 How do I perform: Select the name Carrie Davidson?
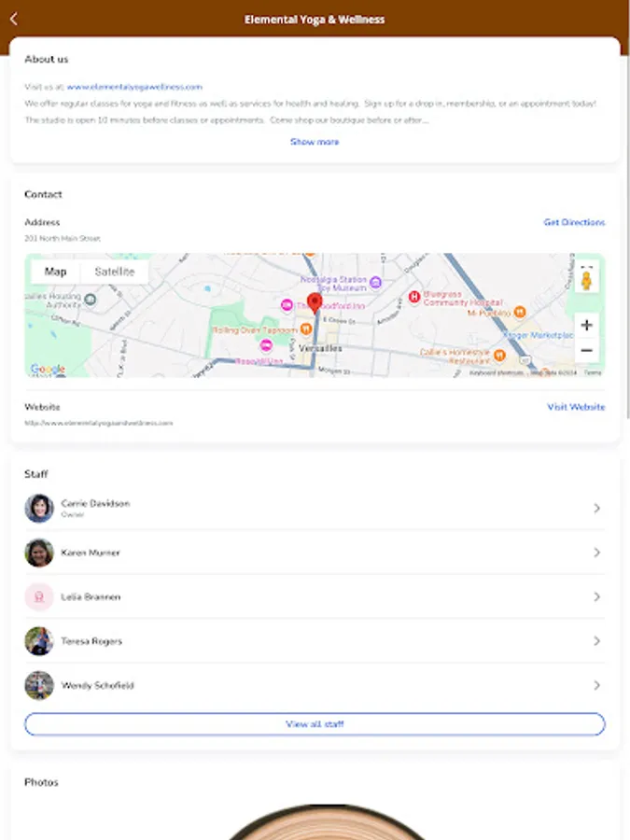(95, 504)
